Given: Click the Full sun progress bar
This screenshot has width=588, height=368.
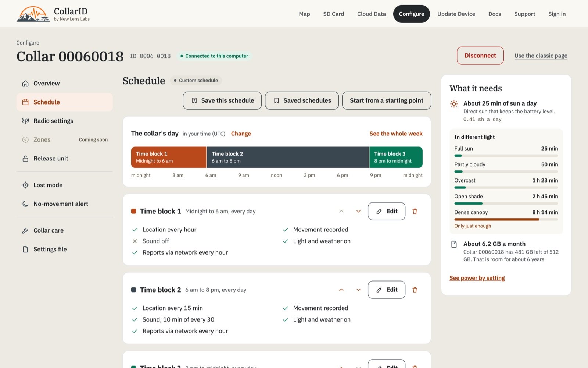Looking at the screenshot, I should pyautogui.click(x=506, y=156).
